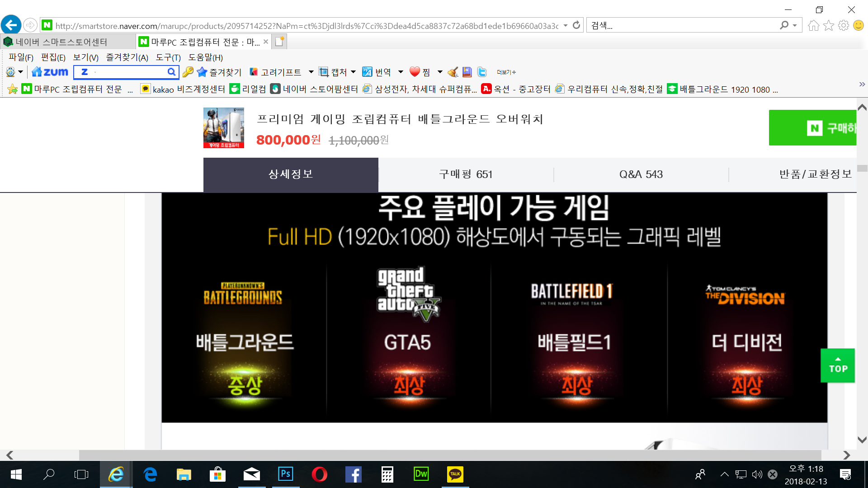Click the key icon in zum toolbar
The height and width of the screenshot is (488, 868).
[188, 72]
